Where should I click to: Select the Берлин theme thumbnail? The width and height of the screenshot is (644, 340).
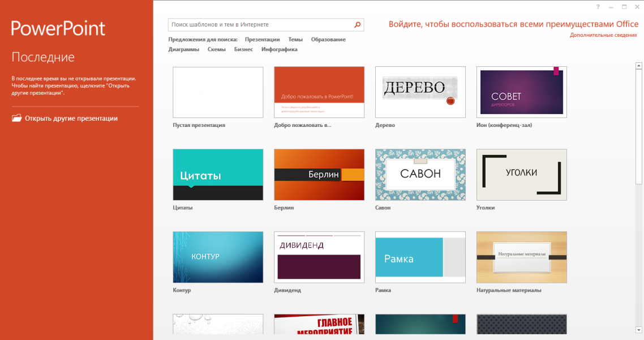[319, 175]
